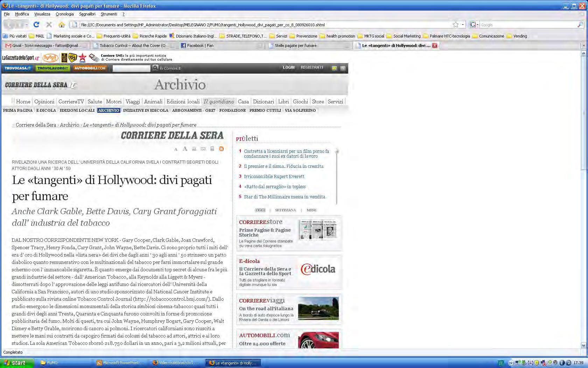The height and width of the screenshot is (368, 588).
Task: Click the Facebook tab favicon
Action: pyautogui.click(x=183, y=46)
